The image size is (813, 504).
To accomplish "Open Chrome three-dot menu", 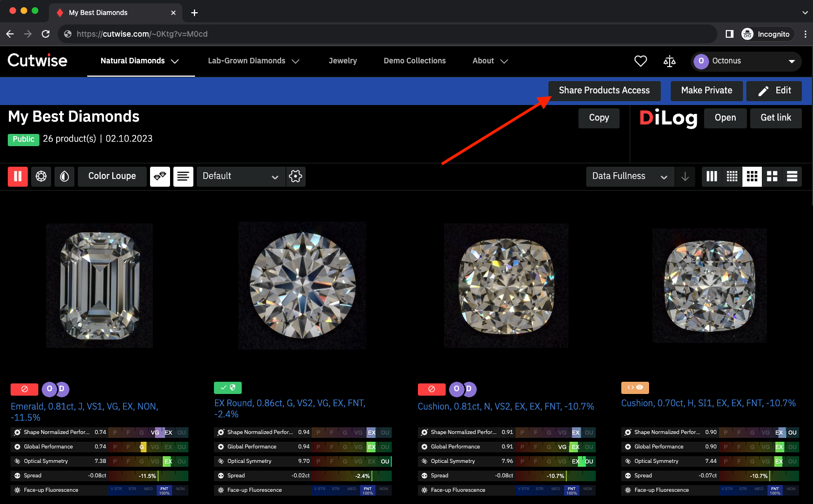I will [x=805, y=34].
